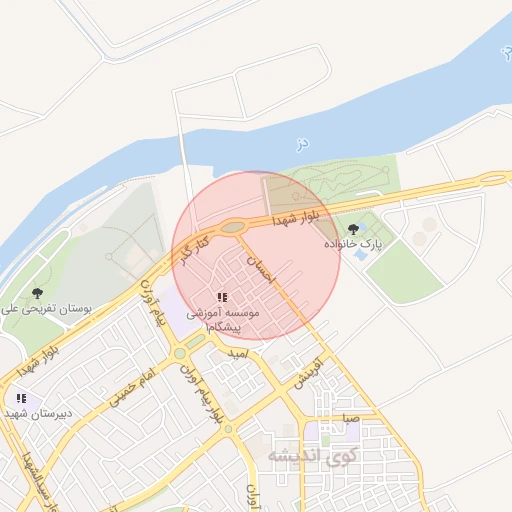Click the احسان street label
Viewport: 512px width, 512px height.
262,270
